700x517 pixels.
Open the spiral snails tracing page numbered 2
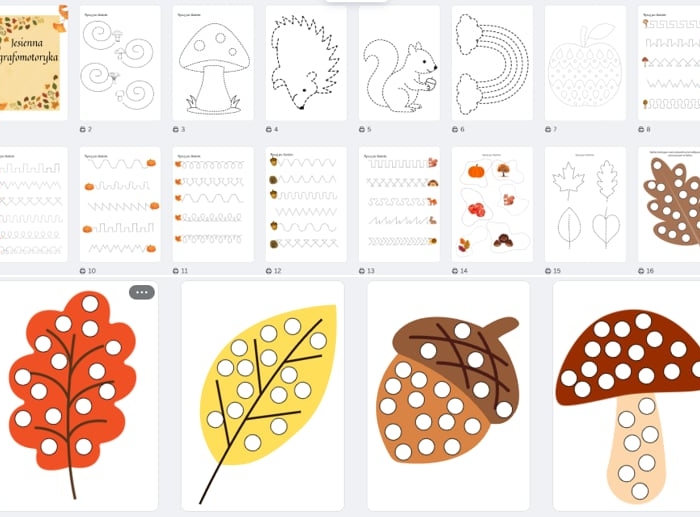(120, 63)
